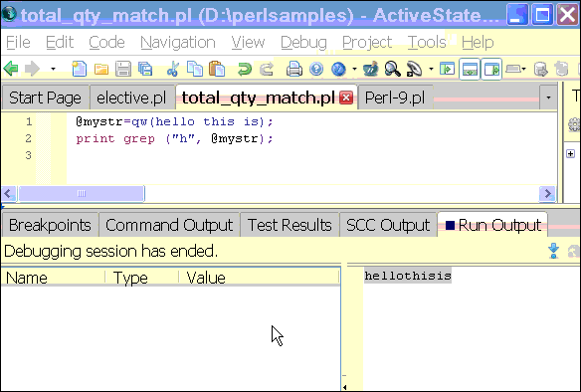The image size is (581, 392).
Task: Switch to the elective.pl tab
Action: point(131,98)
